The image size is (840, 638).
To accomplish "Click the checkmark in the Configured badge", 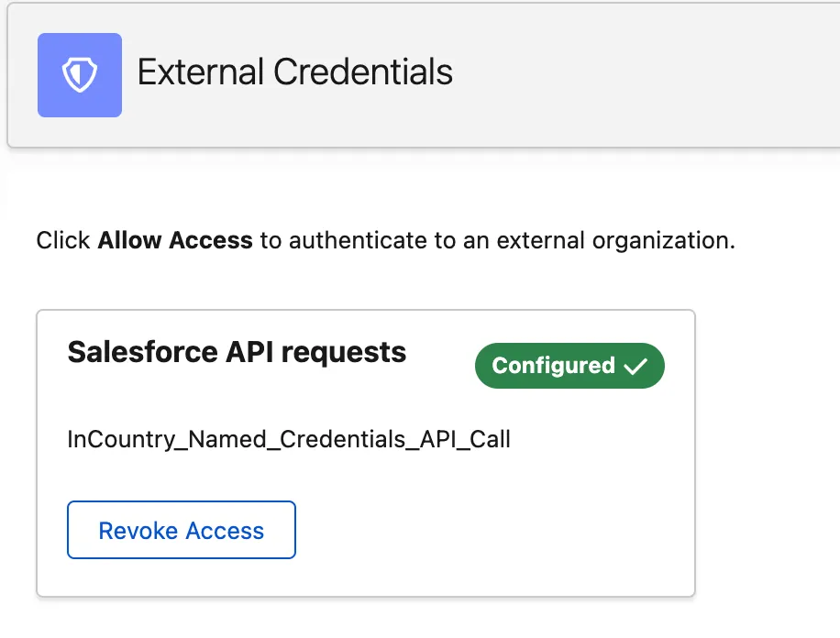I will (636, 367).
